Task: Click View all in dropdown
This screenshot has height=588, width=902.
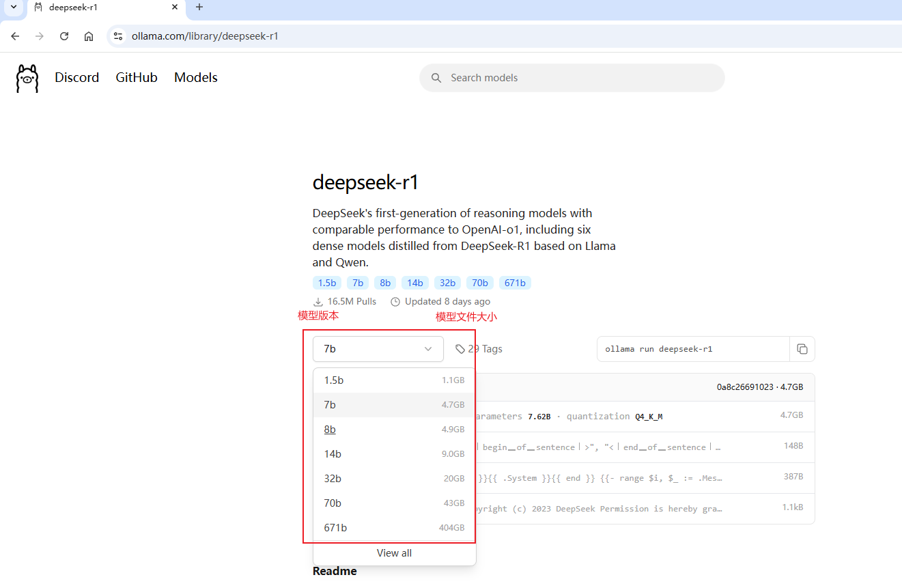Action: 394,553
